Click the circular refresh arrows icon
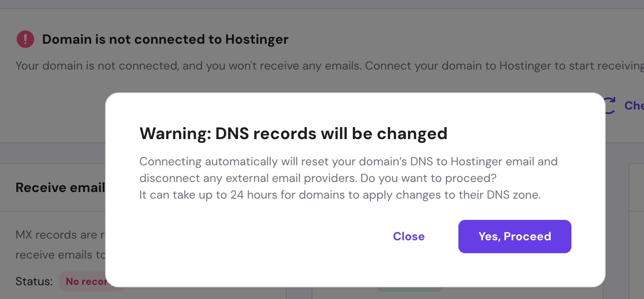Viewport: 644px width, 299px height. click(610, 105)
